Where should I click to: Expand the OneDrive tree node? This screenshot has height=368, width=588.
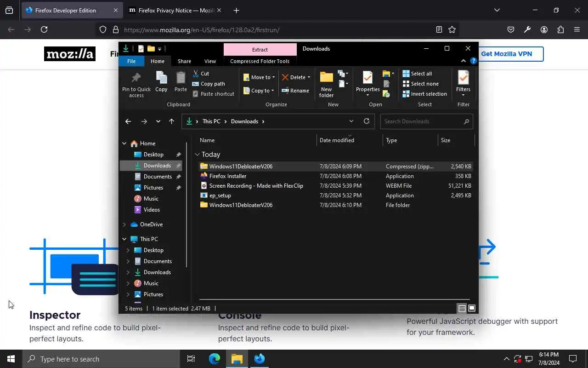pos(124,224)
